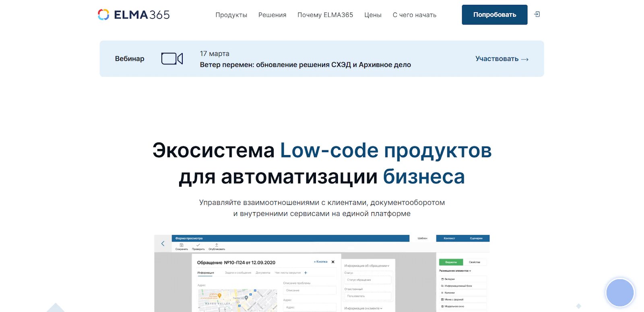Open the Документы tab in the form

point(263,273)
